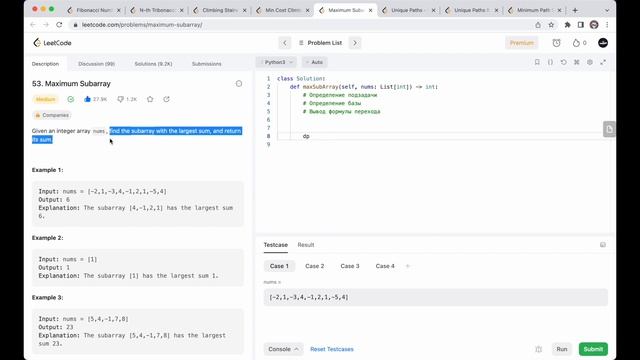Add a new test case plus
This screenshot has height=360, width=640.
[x=407, y=266]
